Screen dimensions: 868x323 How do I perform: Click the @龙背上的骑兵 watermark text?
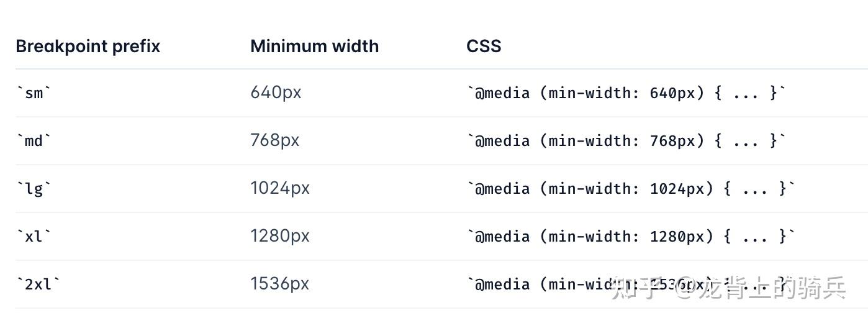[761, 288]
